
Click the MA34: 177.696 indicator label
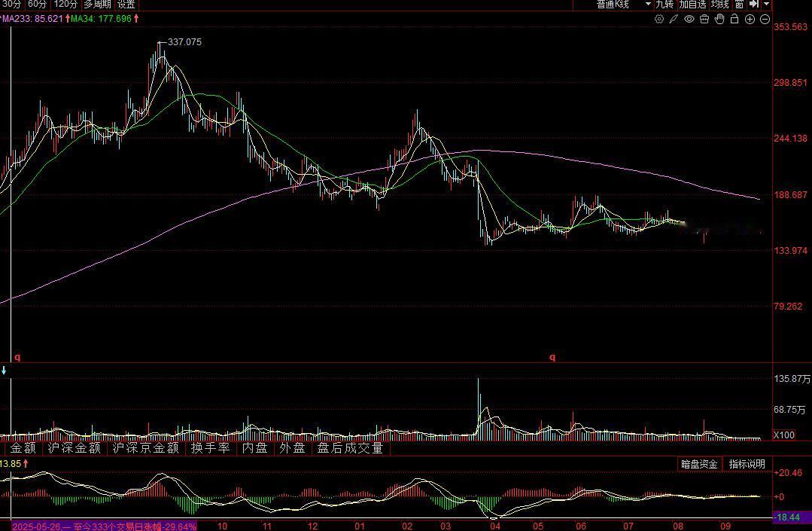click(x=101, y=19)
